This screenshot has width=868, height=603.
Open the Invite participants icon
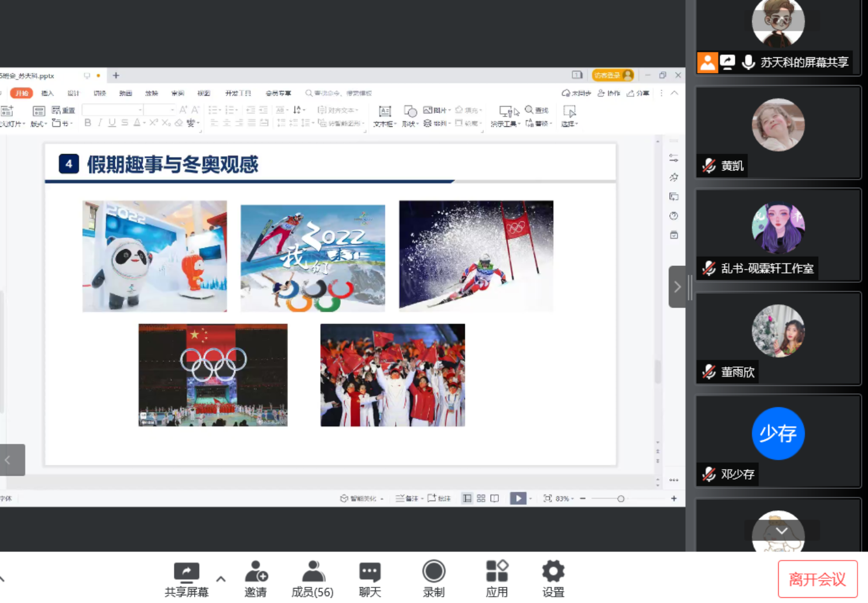256,572
